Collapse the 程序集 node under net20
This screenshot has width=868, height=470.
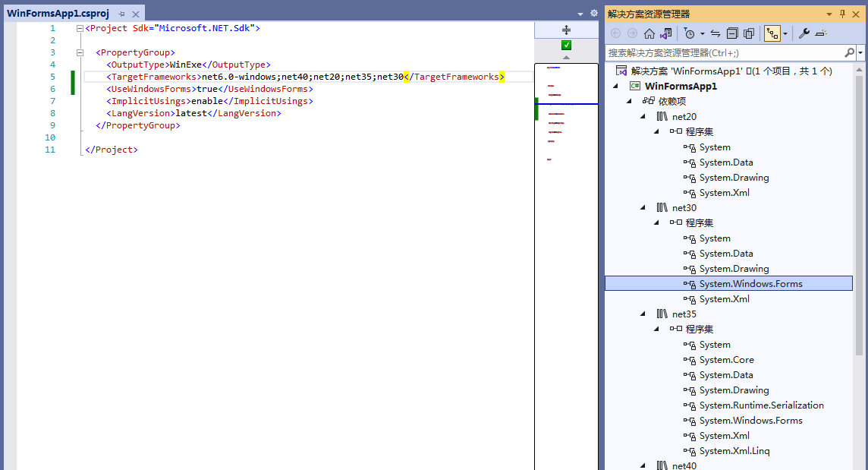click(656, 131)
